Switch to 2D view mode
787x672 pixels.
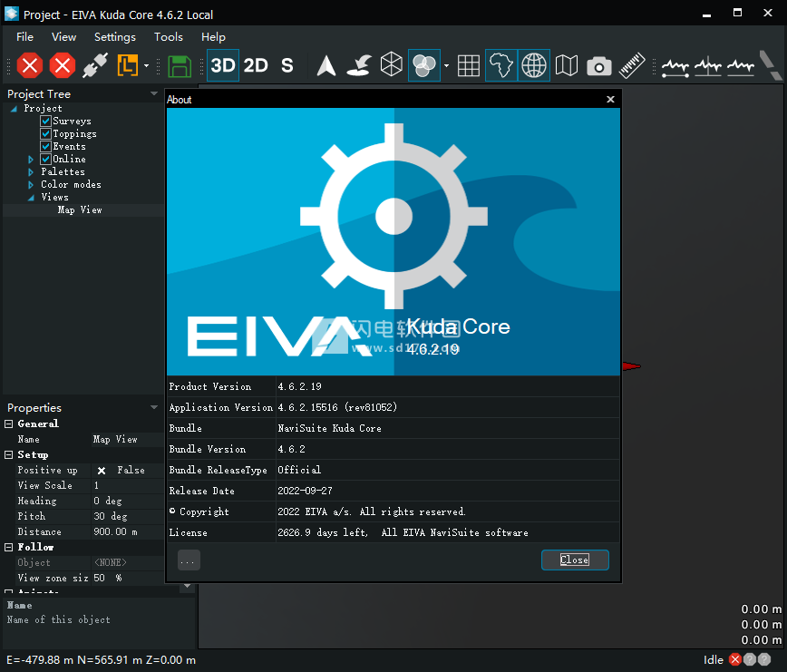(x=256, y=65)
